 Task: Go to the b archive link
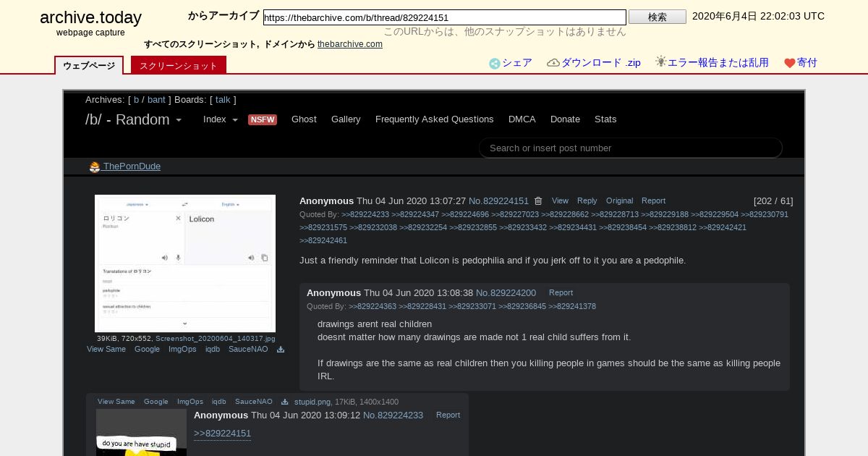[x=136, y=100]
